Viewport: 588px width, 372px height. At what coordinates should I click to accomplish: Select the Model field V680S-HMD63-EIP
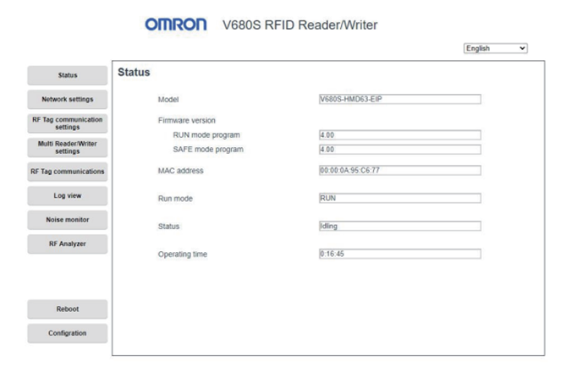(399, 99)
